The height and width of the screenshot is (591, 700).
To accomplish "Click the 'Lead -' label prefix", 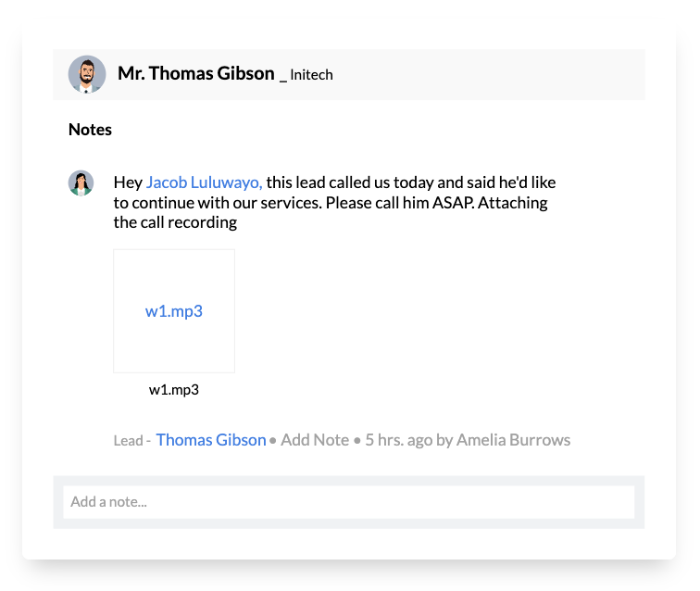I will point(131,441).
